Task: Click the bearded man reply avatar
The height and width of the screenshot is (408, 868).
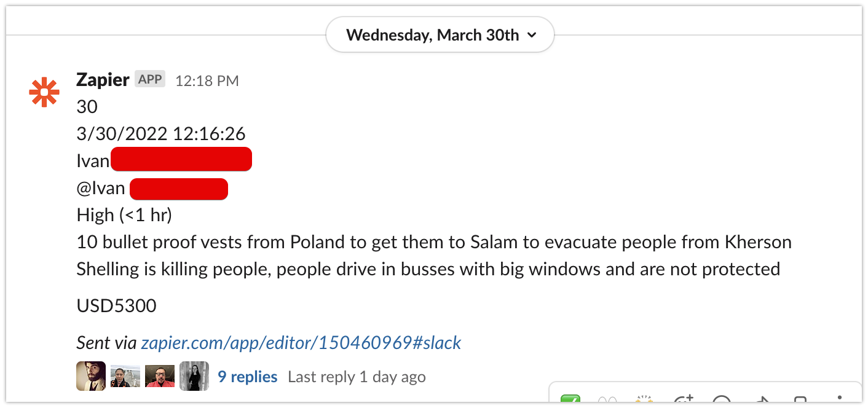Action: point(91,376)
